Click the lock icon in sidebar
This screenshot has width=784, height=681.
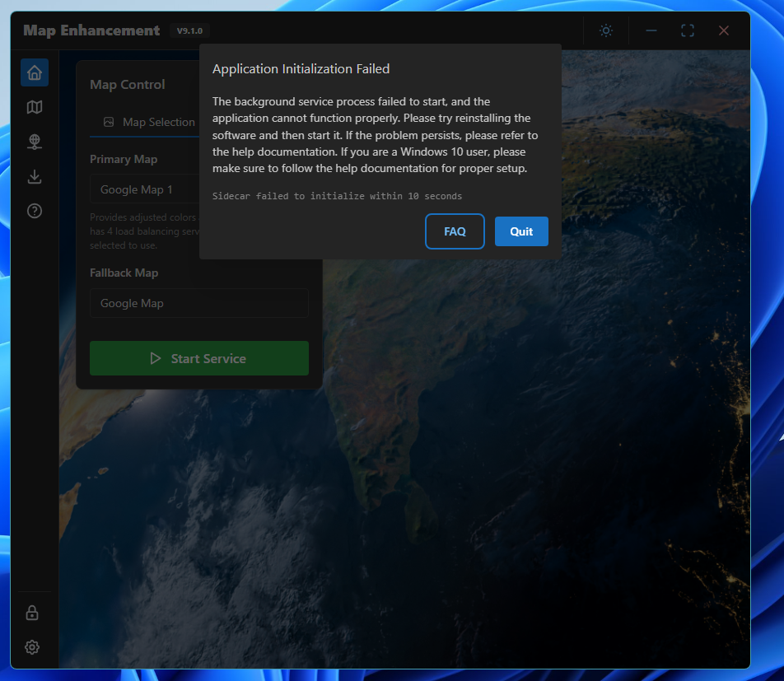[x=32, y=613]
